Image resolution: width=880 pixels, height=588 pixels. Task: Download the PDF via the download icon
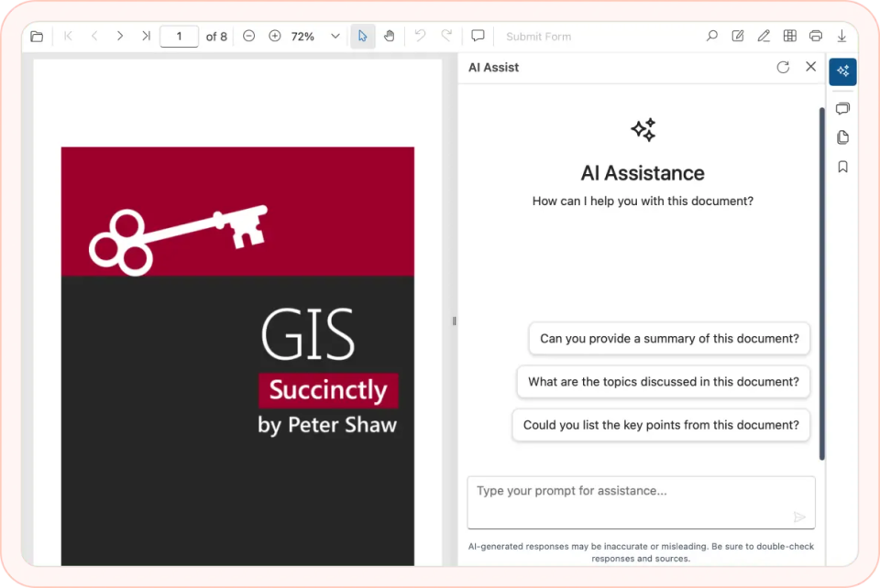click(841, 36)
